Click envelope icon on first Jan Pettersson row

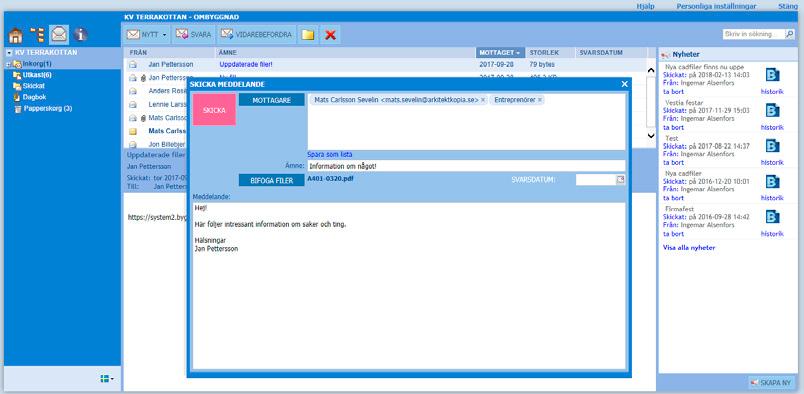coord(133,65)
